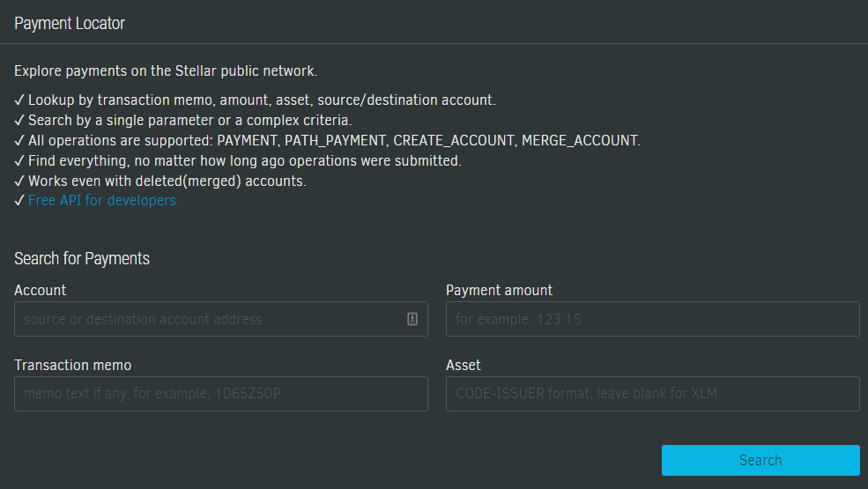Click the Explore payments on Stellar text
This screenshot has width=868, height=489.
coord(166,71)
